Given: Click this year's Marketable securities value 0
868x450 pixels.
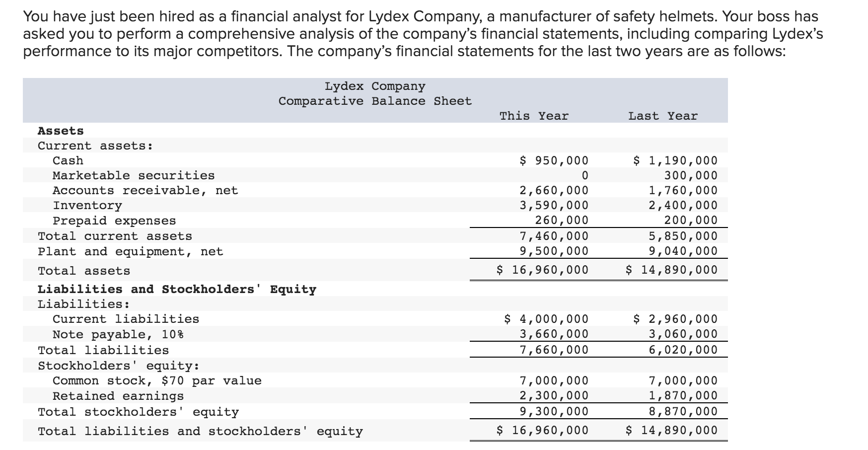Looking at the screenshot, I should point(584,176).
